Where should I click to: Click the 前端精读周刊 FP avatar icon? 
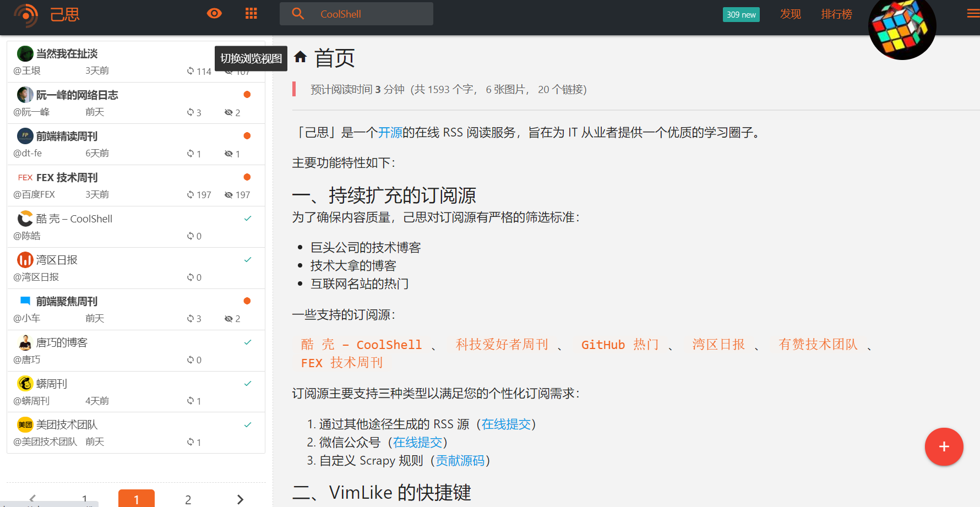(x=25, y=135)
